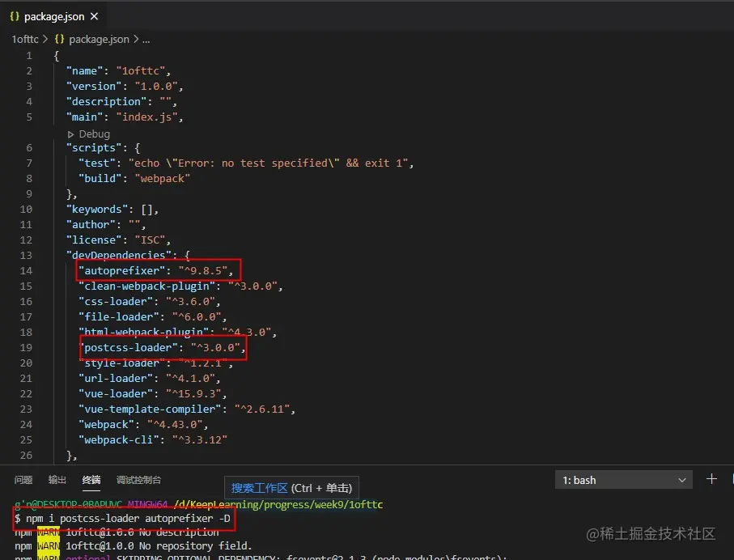Click the "html-webpack-plugin" entry
734x560 pixels.
point(177,332)
